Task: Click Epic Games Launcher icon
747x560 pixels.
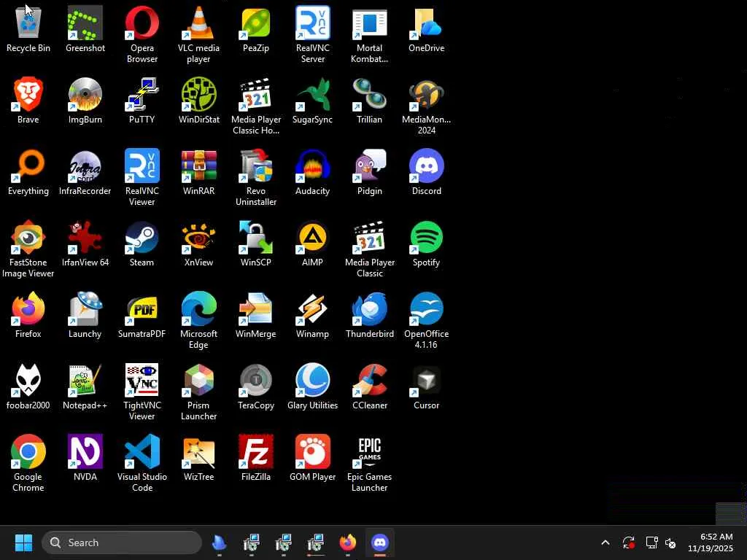Action: (x=370, y=451)
